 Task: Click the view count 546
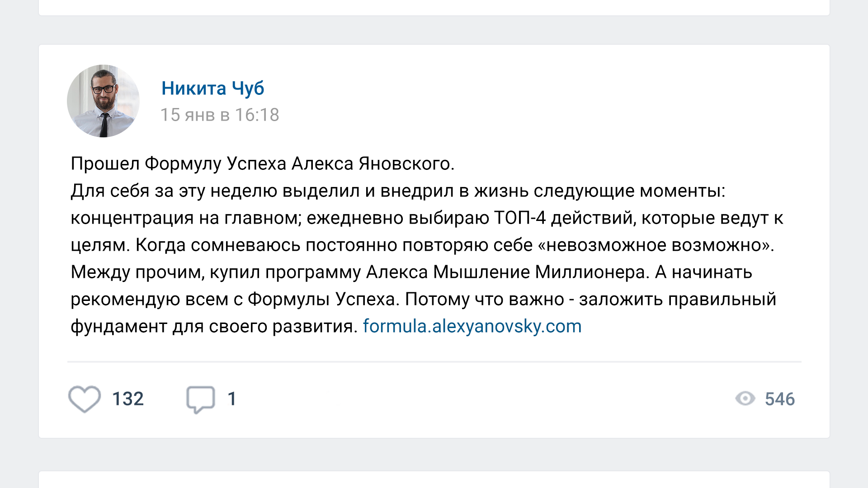(780, 399)
